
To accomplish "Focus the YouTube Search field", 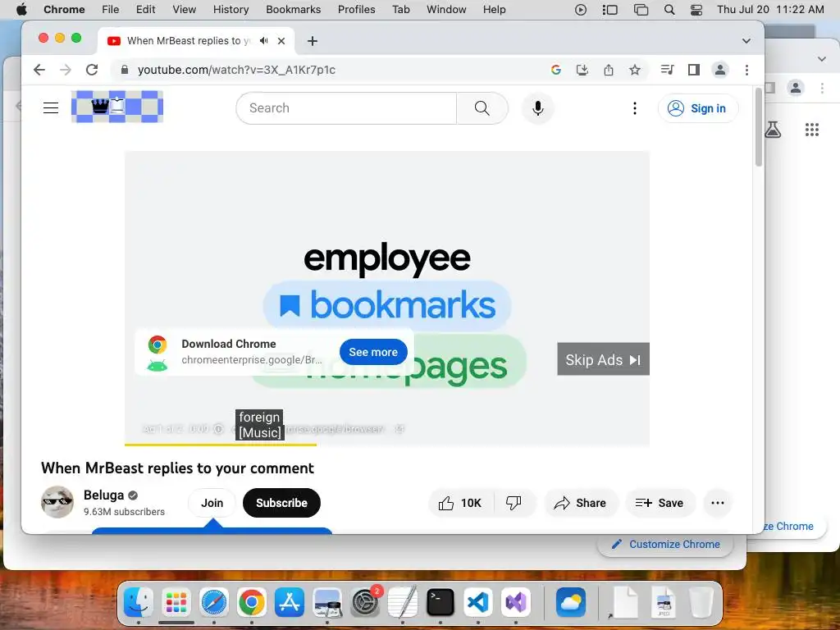I will click(x=346, y=108).
